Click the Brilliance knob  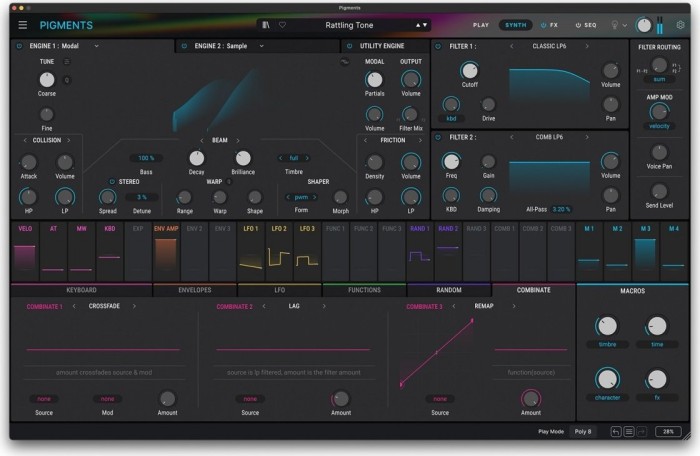[x=243, y=158]
